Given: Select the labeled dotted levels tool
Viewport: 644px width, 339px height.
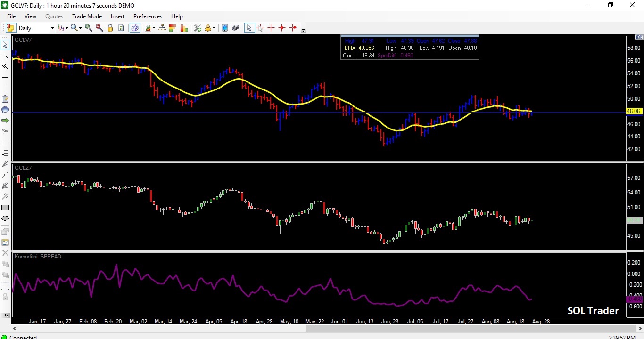Looking at the screenshot, I should tap(5, 153).
